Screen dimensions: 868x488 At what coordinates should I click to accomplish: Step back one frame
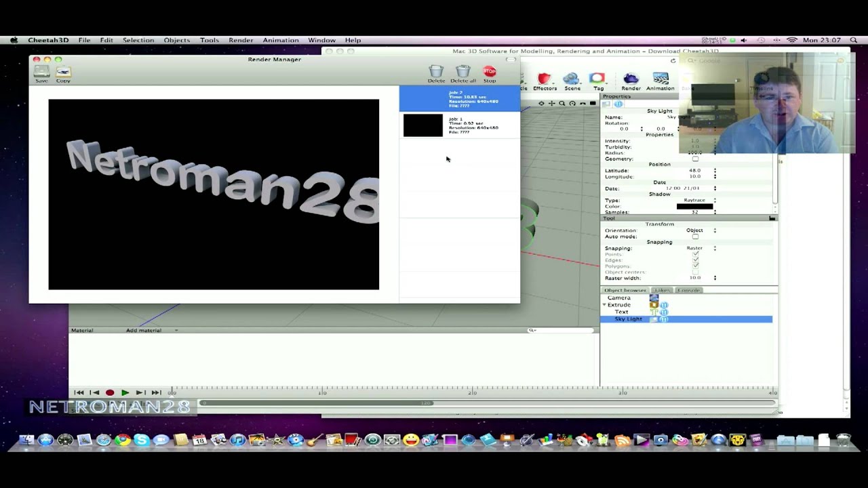coord(95,392)
